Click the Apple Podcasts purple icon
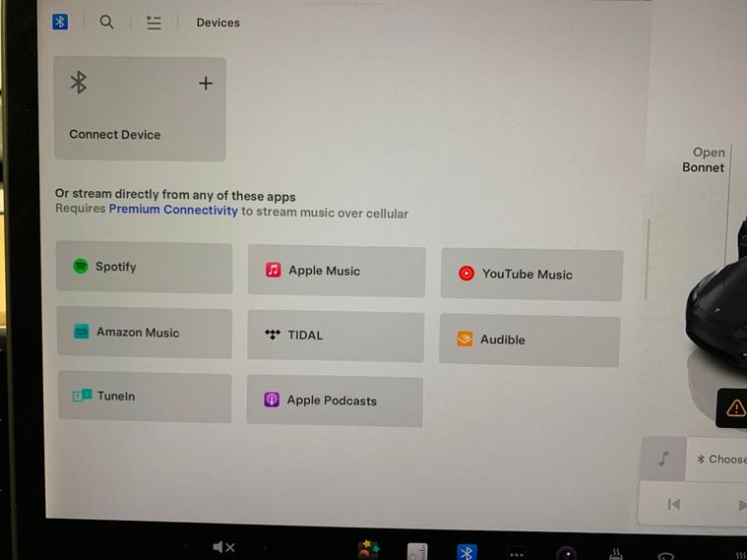This screenshot has height=560, width=747. [x=272, y=400]
